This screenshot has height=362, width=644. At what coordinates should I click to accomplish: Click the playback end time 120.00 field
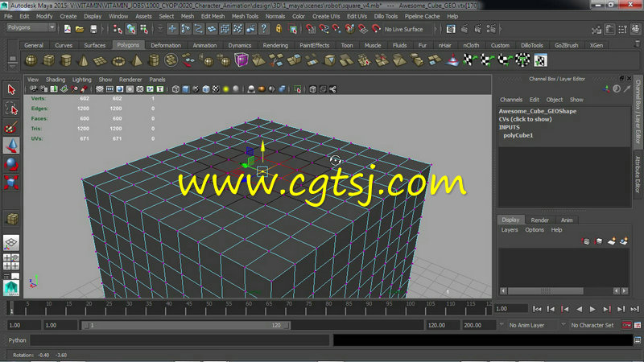443,325
